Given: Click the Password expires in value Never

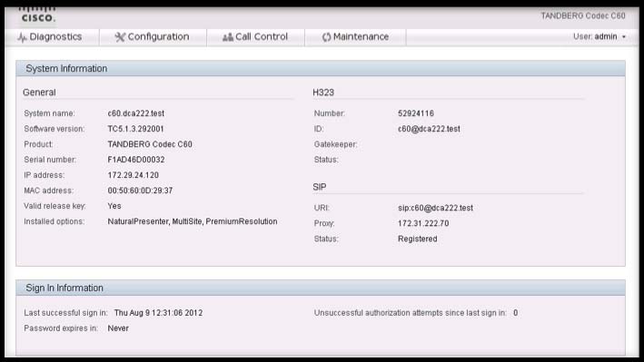Looking at the screenshot, I should coord(118,328).
